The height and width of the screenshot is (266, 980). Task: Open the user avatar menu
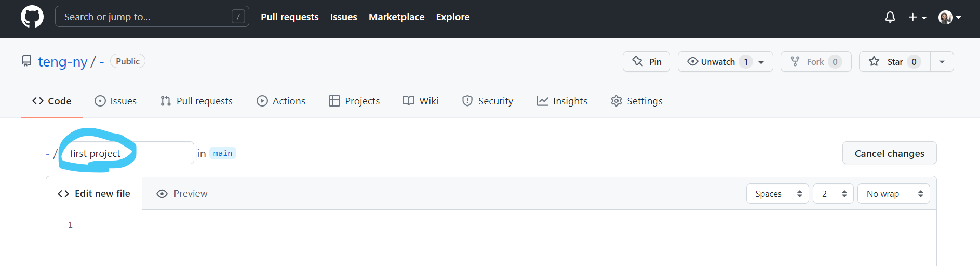[x=949, y=17]
